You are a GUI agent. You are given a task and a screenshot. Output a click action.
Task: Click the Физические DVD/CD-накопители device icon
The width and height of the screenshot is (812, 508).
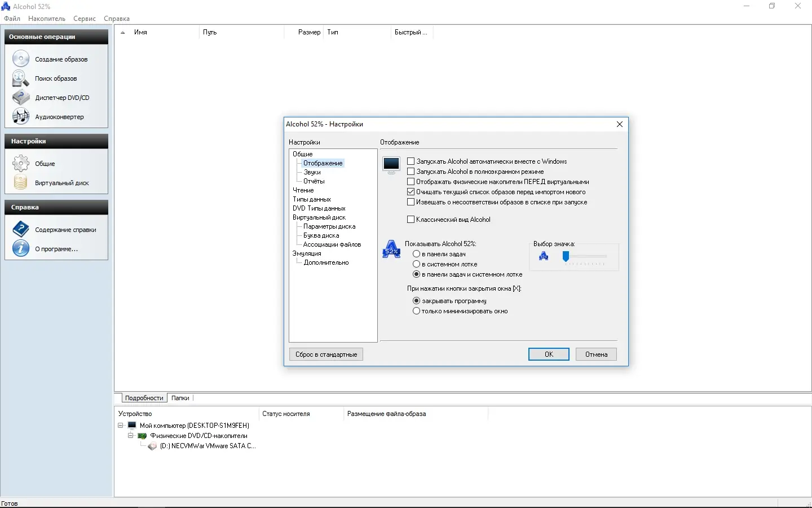[142, 436]
